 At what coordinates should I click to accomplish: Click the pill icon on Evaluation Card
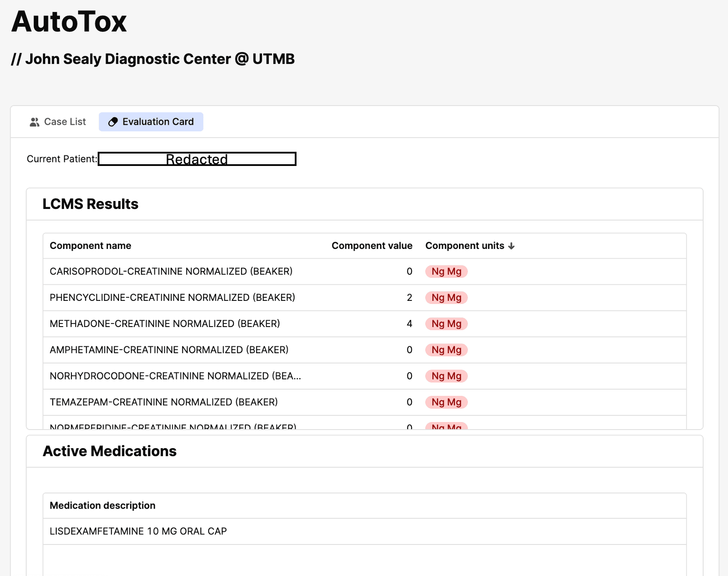113,122
